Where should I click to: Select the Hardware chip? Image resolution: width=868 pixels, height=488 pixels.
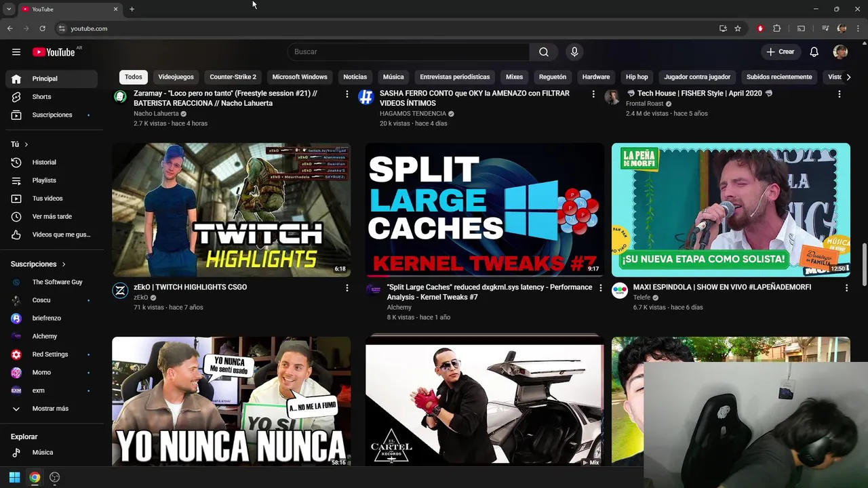(x=596, y=77)
